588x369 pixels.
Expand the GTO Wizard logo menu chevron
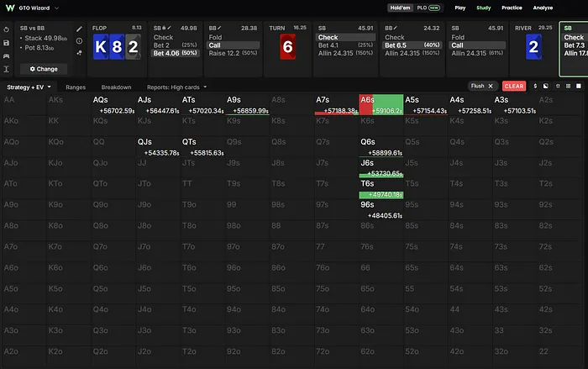tap(56, 8)
